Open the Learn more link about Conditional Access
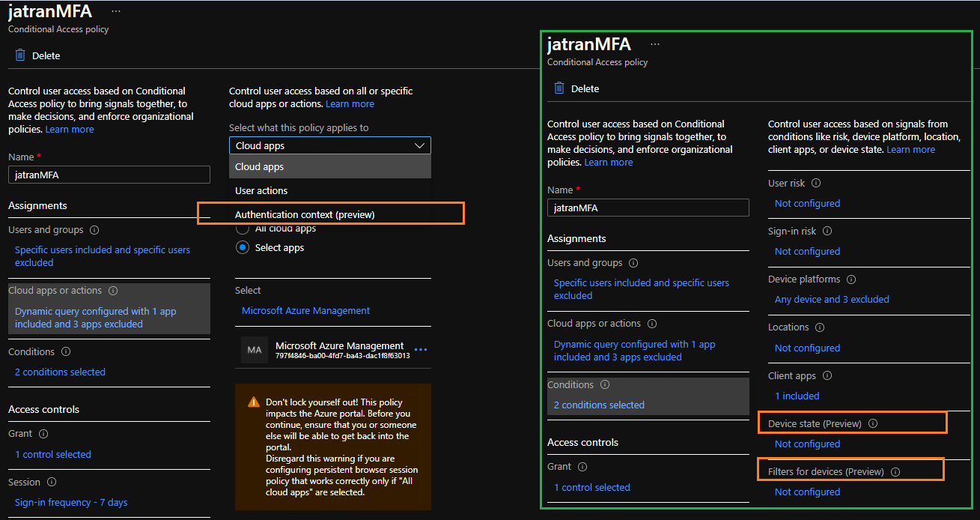The height and width of the screenshot is (520, 980). coord(69,129)
